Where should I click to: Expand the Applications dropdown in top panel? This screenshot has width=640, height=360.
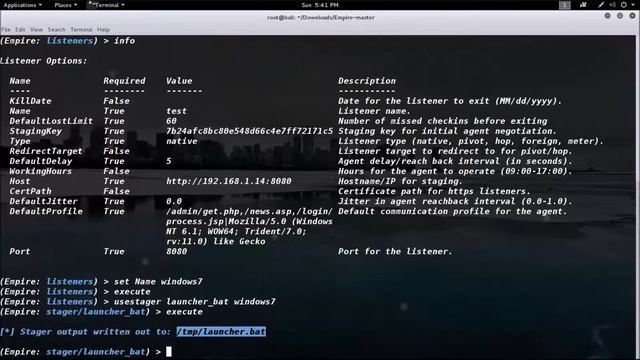[22, 5]
